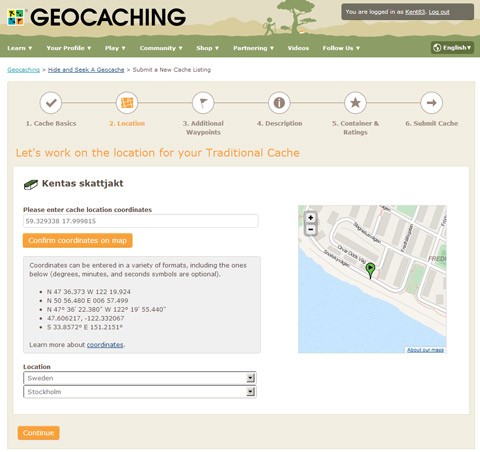Viewport: 480px width, 452px height.
Task: Click example 'N 50 56.480 E 006 57.499'
Action: 87,300
